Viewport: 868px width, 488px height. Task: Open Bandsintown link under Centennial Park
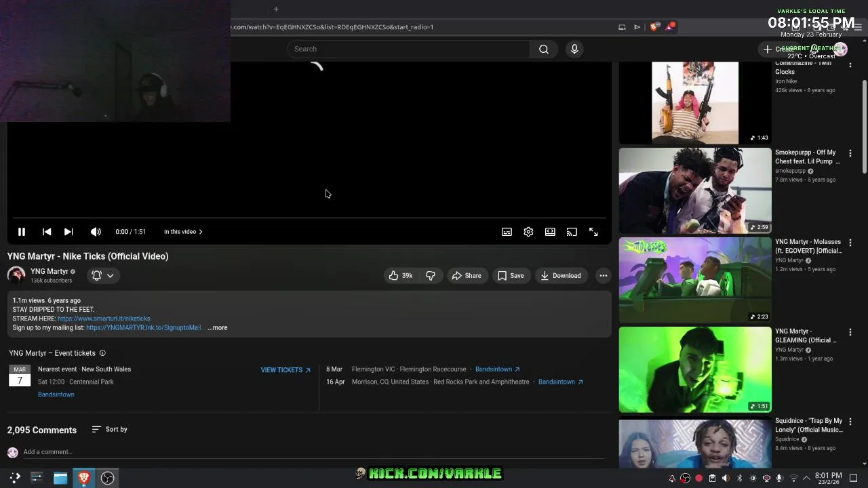[x=56, y=394]
